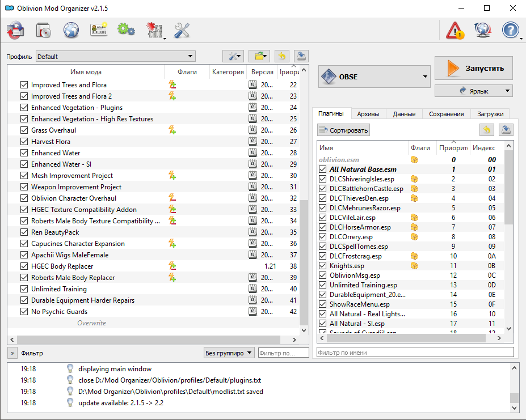
Task: Toggle Enhanced Water mod checkbox
Action: point(24,153)
